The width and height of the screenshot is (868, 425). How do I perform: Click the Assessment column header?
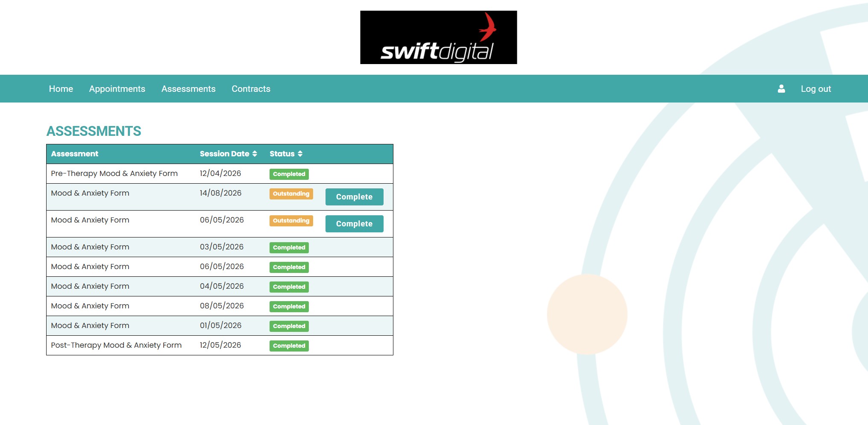tap(75, 154)
